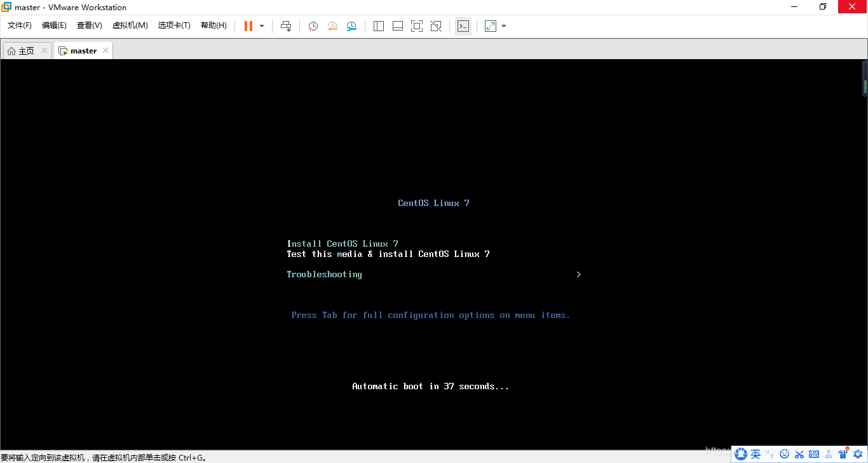The height and width of the screenshot is (463, 868).
Task: Revert the VM to its previous snapshot
Action: click(332, 26)
